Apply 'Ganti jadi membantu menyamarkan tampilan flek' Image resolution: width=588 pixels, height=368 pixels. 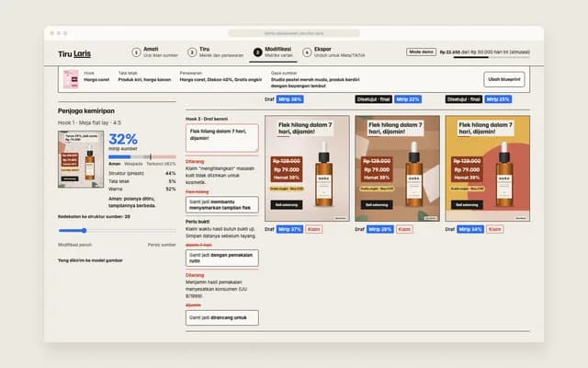[222, 204]
